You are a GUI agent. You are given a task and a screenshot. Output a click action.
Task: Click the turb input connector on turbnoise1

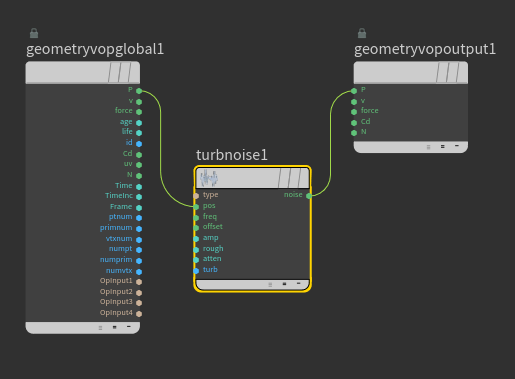[x=196, y=271]
